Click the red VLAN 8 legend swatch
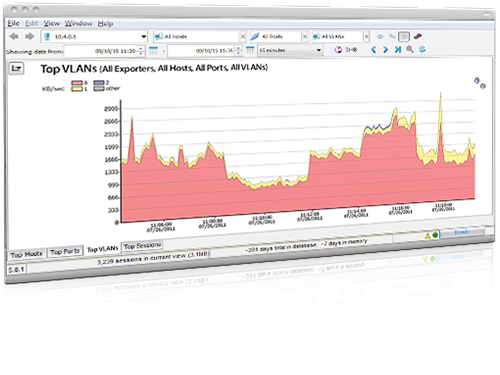Screen dimensions: 500x375 77,83
